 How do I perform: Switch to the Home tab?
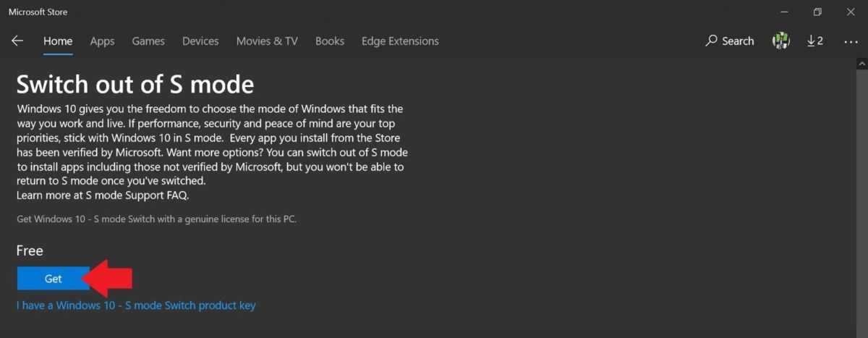pos(58,41)
